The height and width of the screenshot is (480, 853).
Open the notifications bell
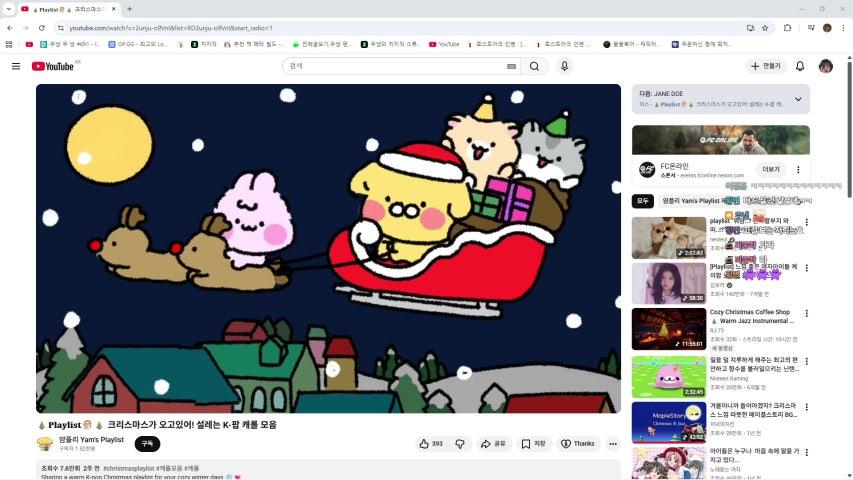tap(800, 66)
